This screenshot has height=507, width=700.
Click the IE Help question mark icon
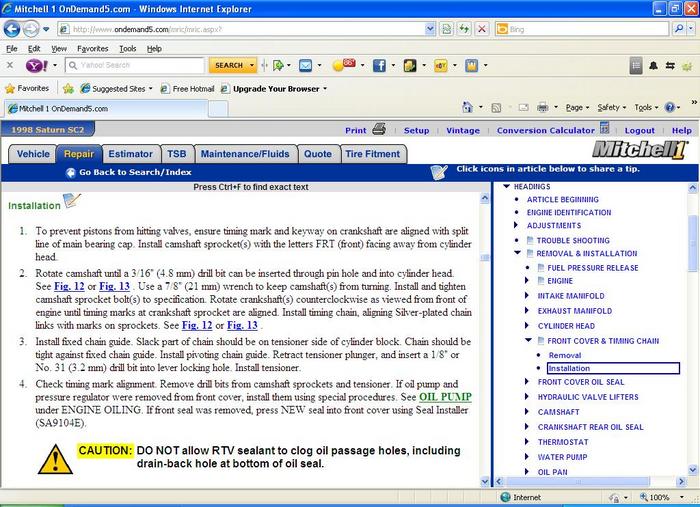669,107
